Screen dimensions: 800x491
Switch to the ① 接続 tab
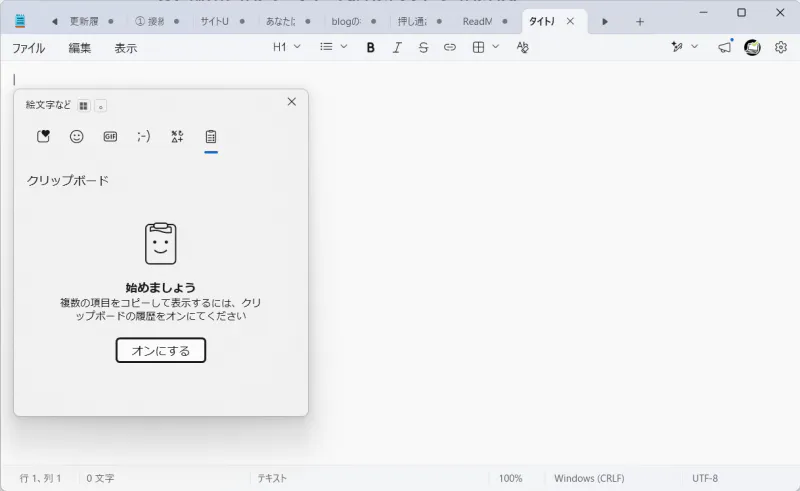coord(157,21)
